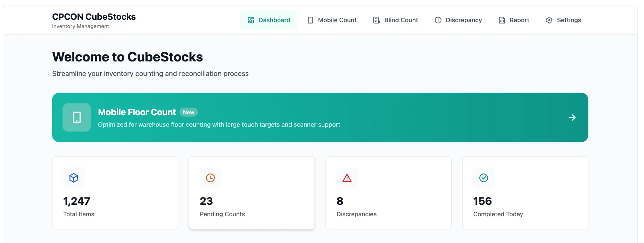
Task: Click the CPCON CubeStocks logo title
Action: click(x=94, y=17)
